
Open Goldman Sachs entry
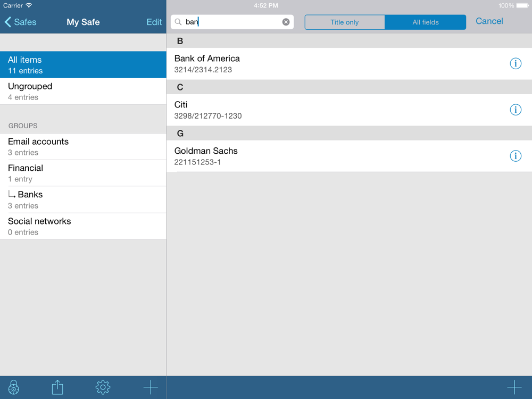(x=349, y=156)
